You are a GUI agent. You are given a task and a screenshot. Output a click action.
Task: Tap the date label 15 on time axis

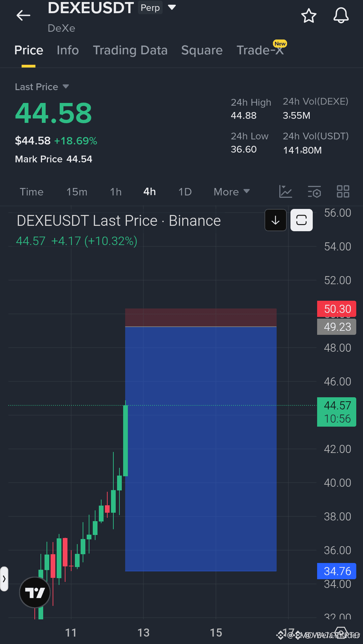pyautogui.click(x=216, y=633)
